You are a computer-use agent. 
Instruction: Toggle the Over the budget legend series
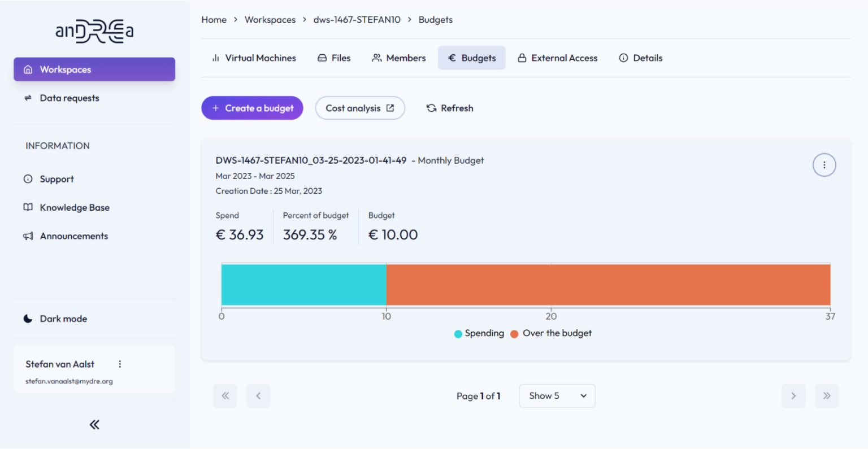coord(551,333)
